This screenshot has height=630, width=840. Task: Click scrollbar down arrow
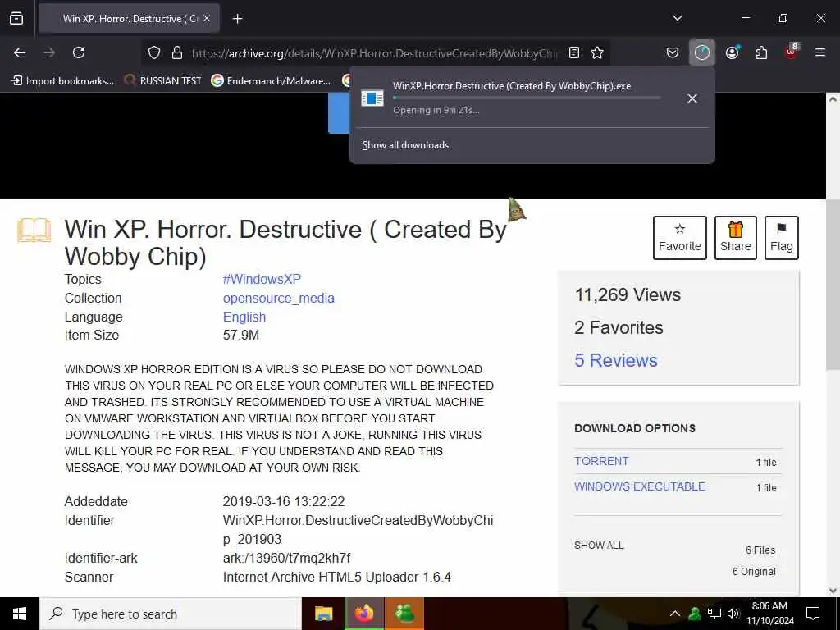tap(833, 590)
